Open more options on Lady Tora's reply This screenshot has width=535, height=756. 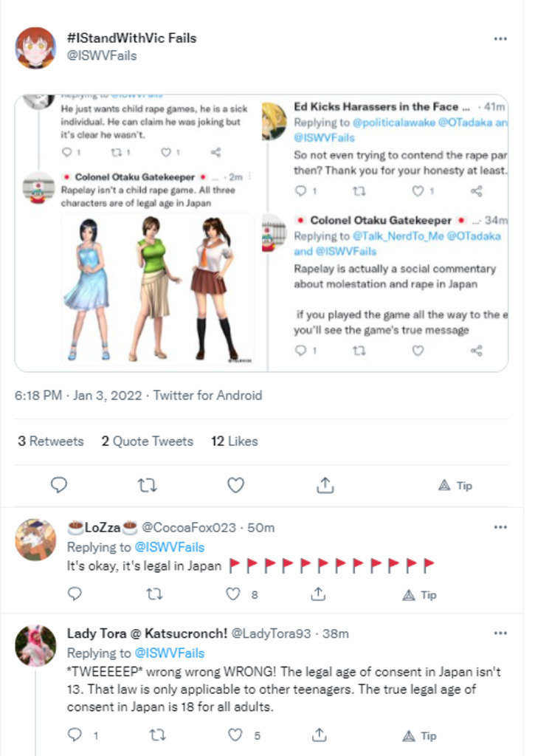pyautogui.click(x=500, y=633)
